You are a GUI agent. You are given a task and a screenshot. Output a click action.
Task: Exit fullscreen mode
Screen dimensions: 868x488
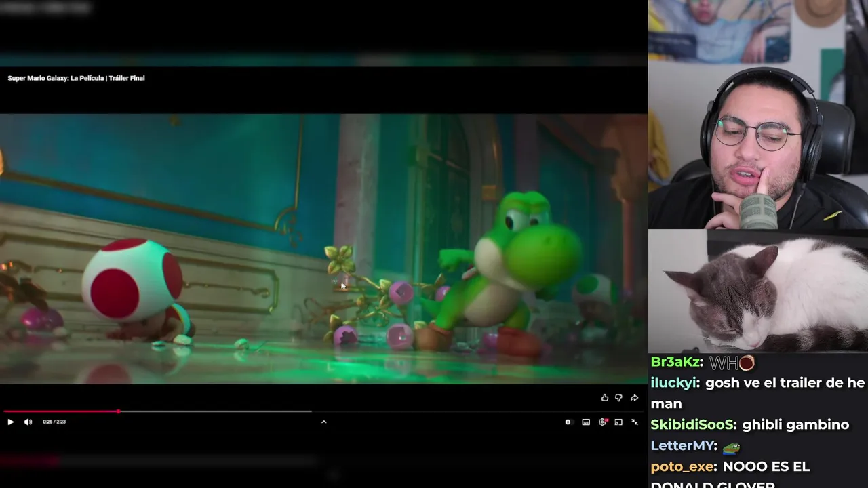pyautogui.click(x=635, y=422)
